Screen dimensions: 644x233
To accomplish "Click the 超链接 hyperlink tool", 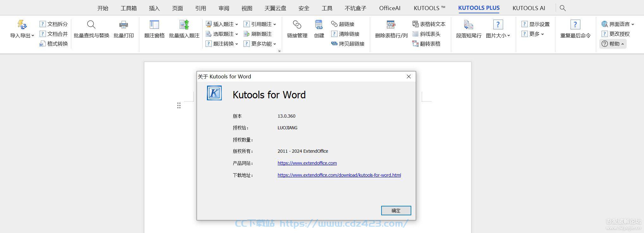I will click(x=343, y=24).
